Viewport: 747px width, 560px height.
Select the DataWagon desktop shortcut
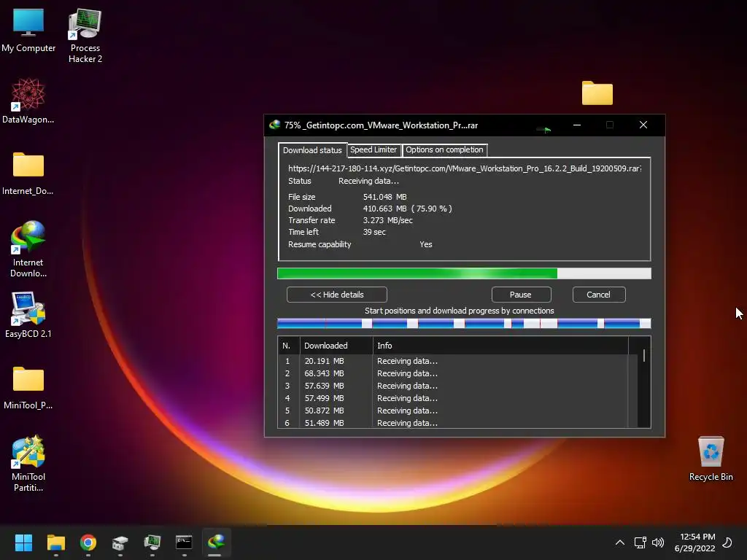[x=28, y=101]
